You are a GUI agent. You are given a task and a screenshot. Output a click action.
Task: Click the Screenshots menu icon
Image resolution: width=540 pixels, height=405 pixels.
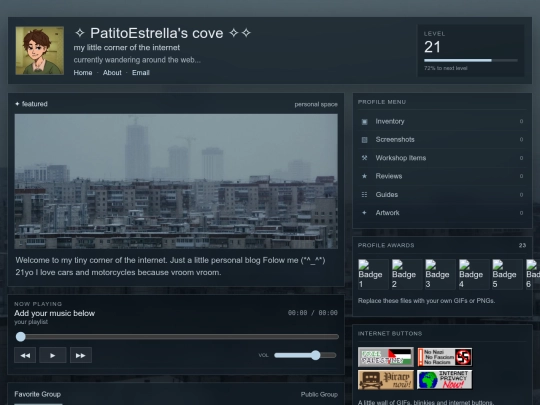pos(364,140)
